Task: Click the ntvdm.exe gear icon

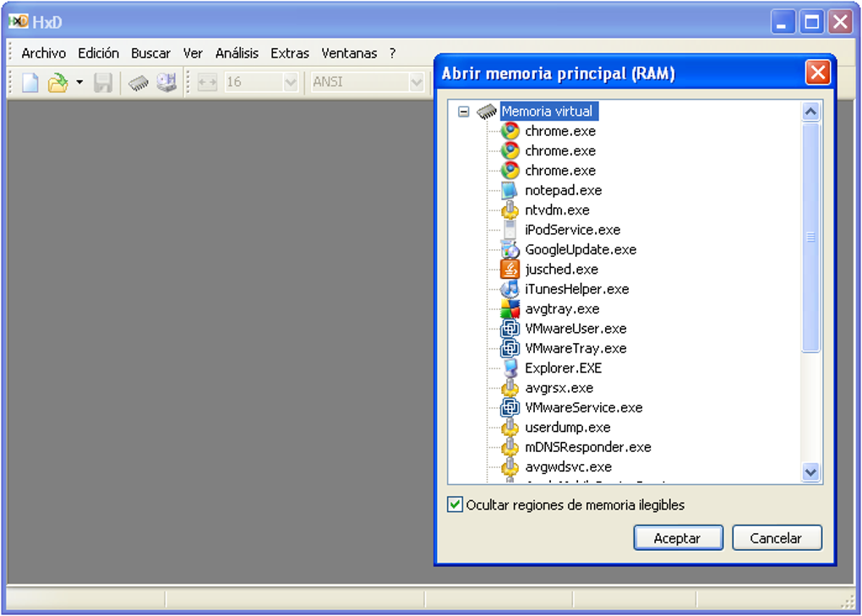Action: pyautogui.click(x=510, y=210)
